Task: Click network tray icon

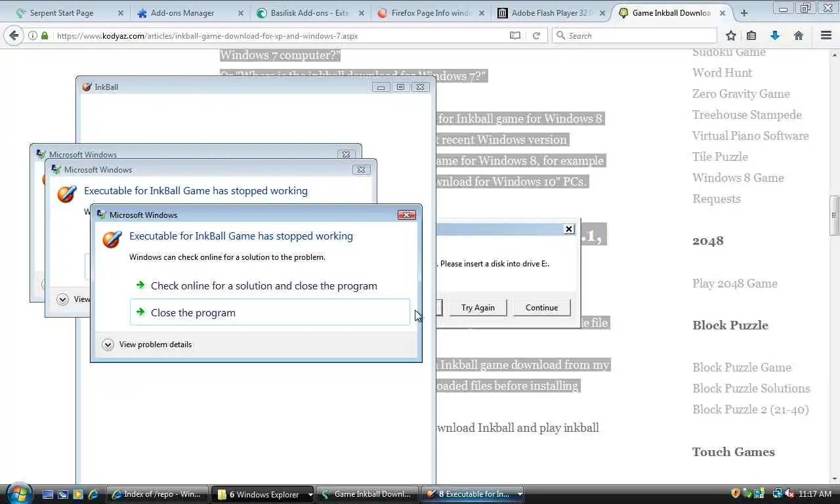Action: [777, 493]
